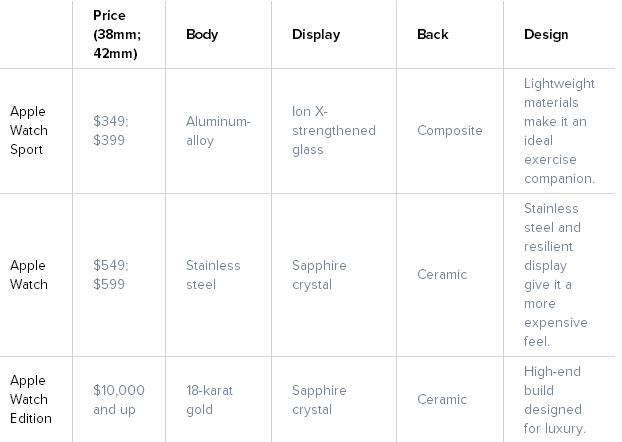The width and height of the screenshot is (622, 442).
Task: Click the Display column header
Action: (316, 35)
